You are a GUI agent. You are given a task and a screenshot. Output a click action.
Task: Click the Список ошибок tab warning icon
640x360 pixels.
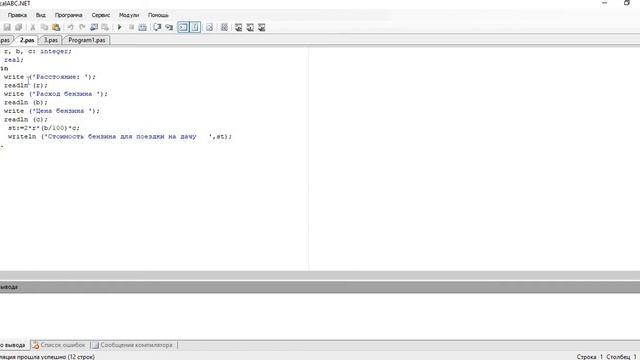point(36,345)
